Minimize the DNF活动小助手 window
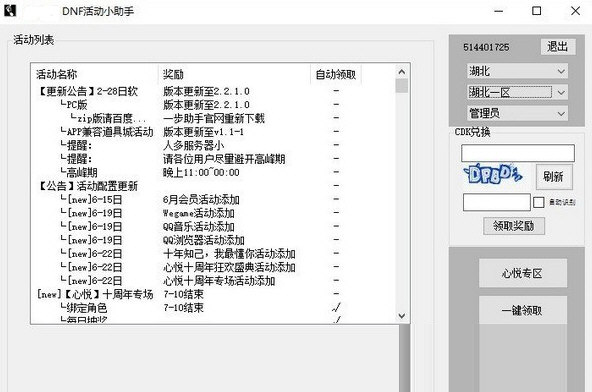 point(499,11)
